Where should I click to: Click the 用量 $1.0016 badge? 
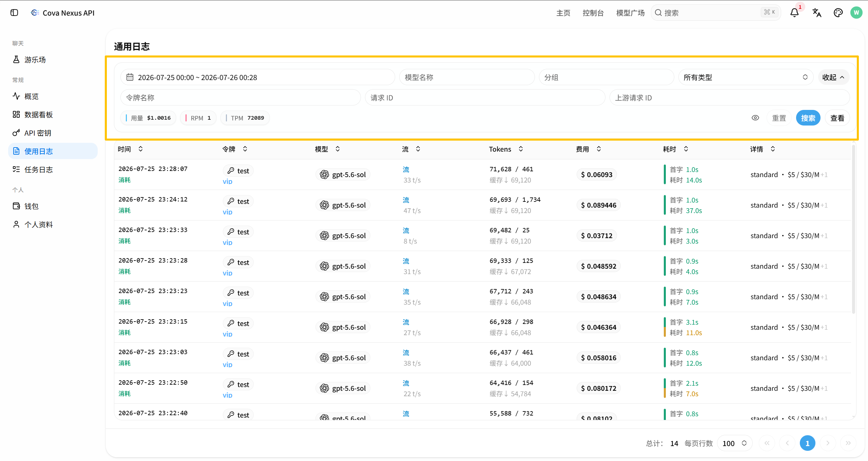148,118
